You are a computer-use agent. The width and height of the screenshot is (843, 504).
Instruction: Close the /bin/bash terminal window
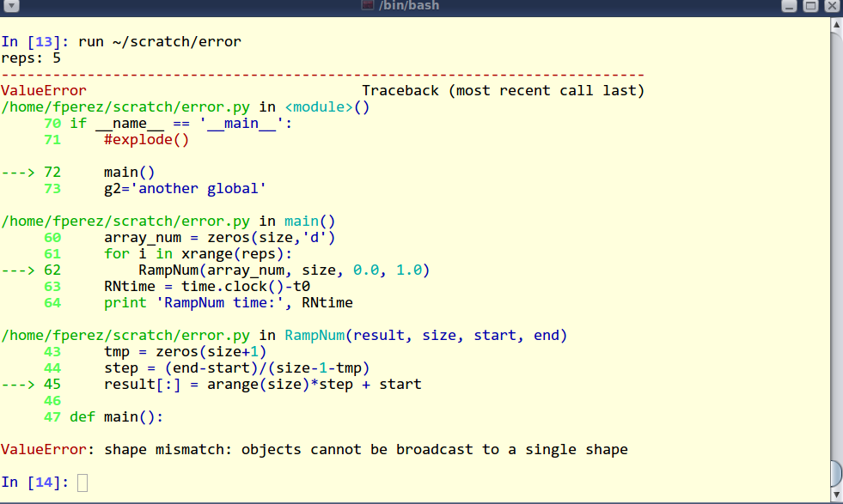pyautogui.click(x=831, y=6)
